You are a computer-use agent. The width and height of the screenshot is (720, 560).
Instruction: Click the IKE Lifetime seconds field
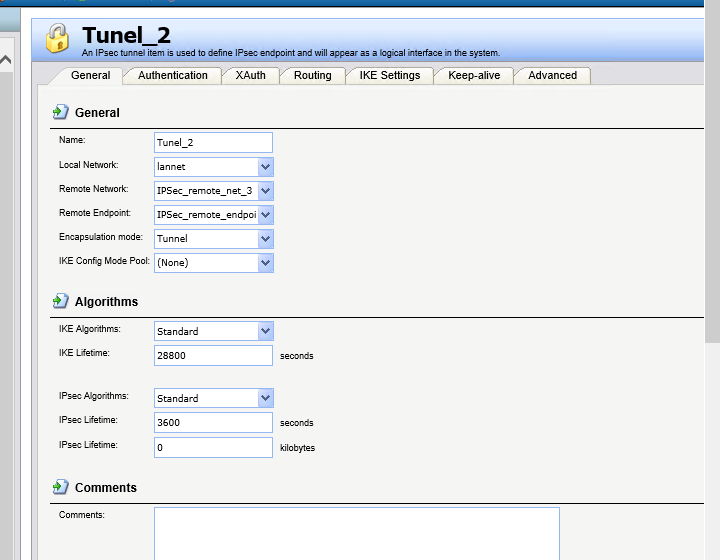pos(213,355)
